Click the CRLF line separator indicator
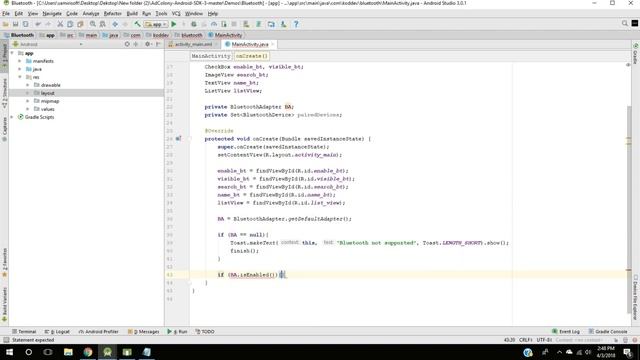 coord(526,340)
